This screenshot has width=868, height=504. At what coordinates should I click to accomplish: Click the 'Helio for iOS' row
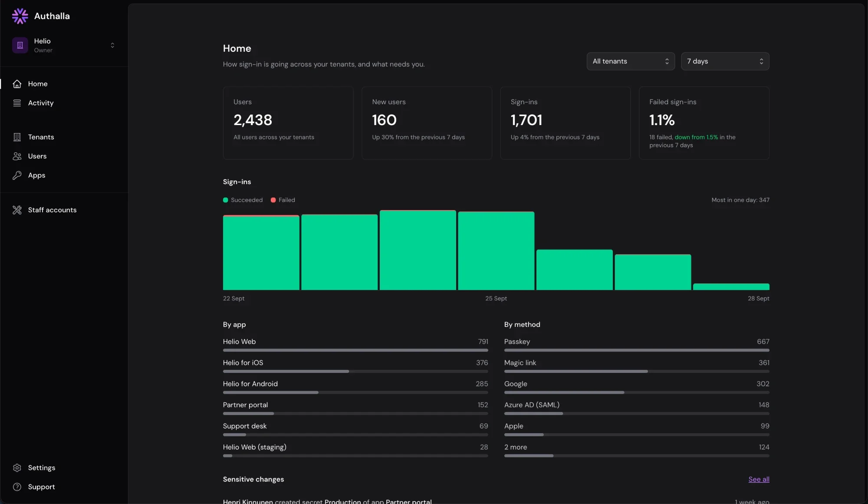tap(355, 366)
